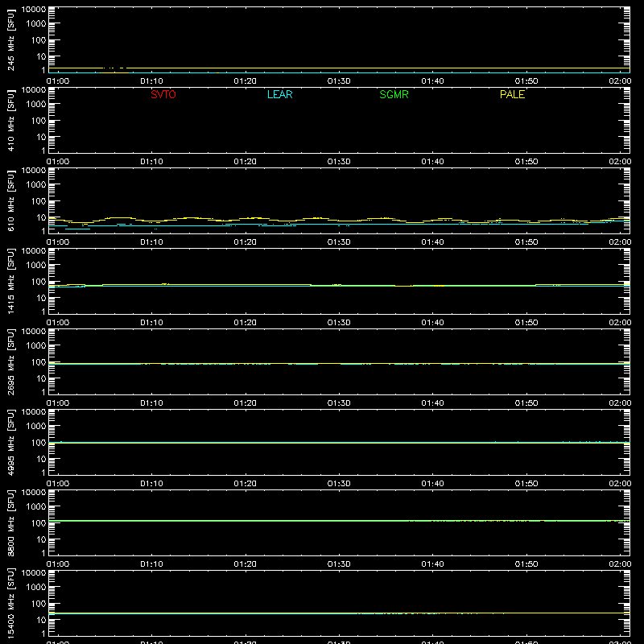Click 01:40 time label under 2695 MHz panel
Screen dimensions: 644x644
coord(432,403)
